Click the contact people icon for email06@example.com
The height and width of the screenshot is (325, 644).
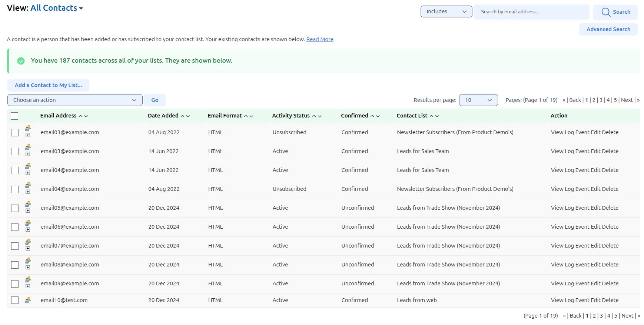[x=28, y=223]
